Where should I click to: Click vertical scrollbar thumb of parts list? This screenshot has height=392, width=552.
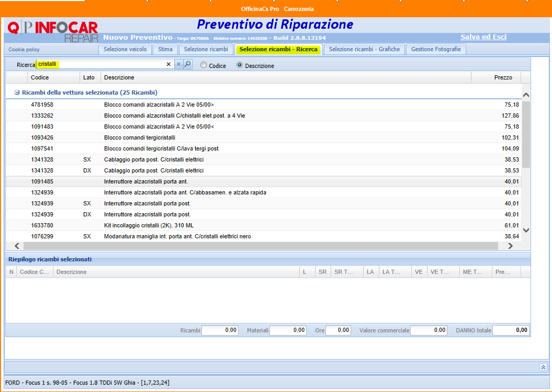point(526,134)
